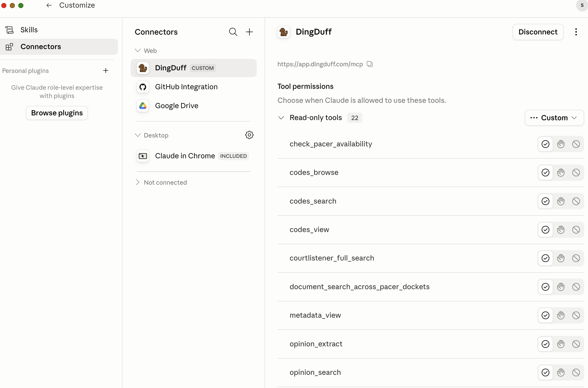Open the Custom permissions dropdown

click(554, 118)
